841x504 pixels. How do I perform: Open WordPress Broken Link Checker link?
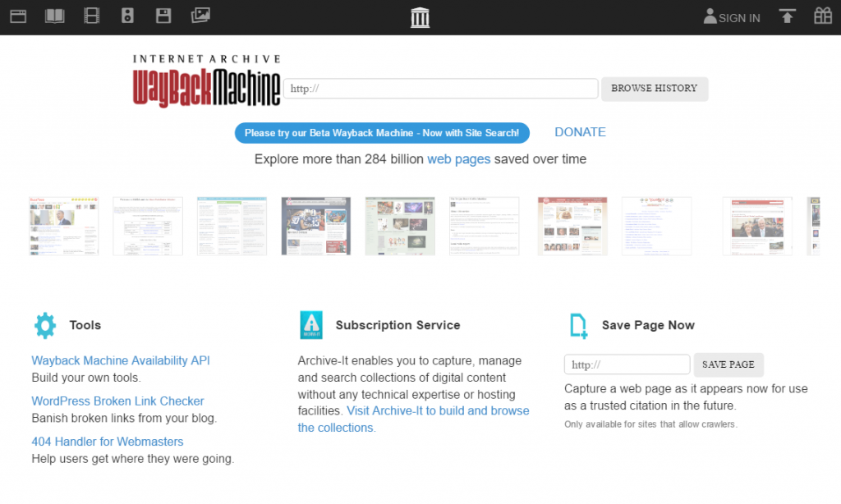118,401
